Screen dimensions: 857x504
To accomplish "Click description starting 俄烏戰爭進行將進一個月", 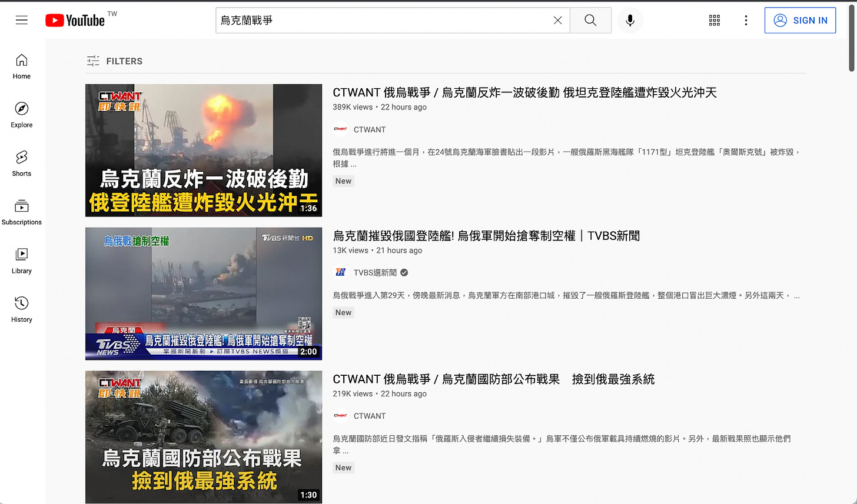I will 567,158.
